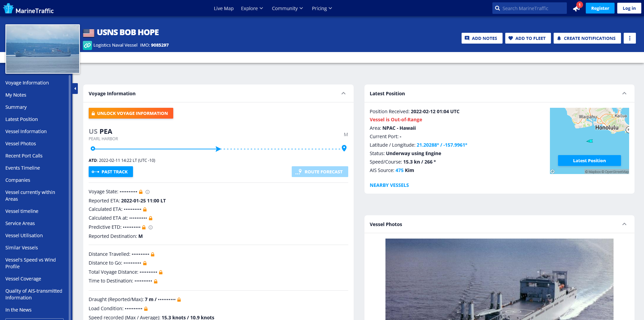Collapse the Vessel Photos panel
Viewport: 644px width, 320px height.
pyautogui.click(x=624, y=224)
